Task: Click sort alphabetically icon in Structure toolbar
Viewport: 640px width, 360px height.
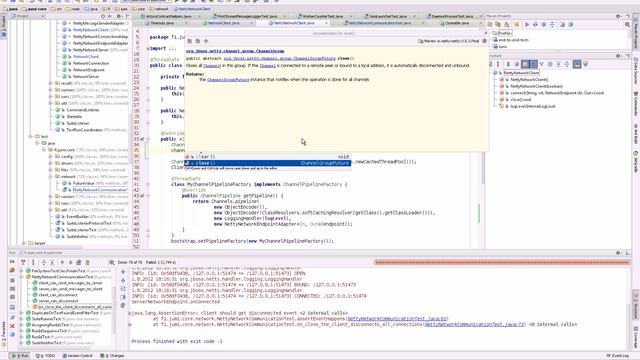Action: pyautogui.click(x=498, y=64)
